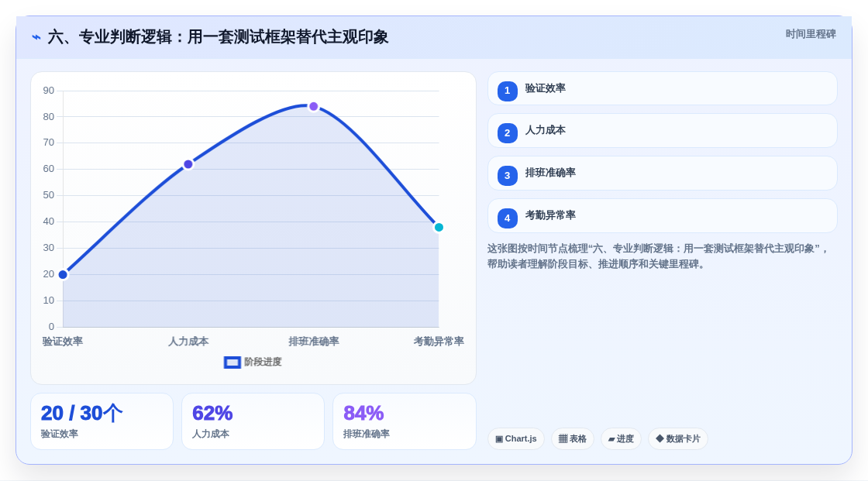Open the 进度 tag chip

[x=621, y=439]
